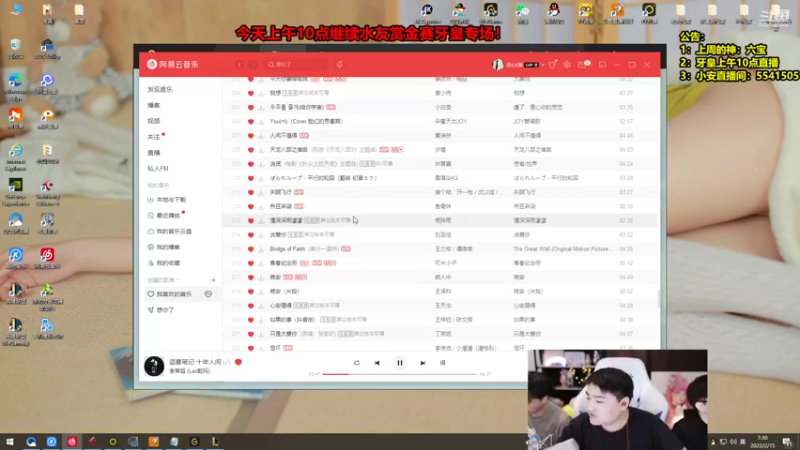This screenshot has height=450, width=800.
Task: Download the song 人间不值得
Action: 261,136
